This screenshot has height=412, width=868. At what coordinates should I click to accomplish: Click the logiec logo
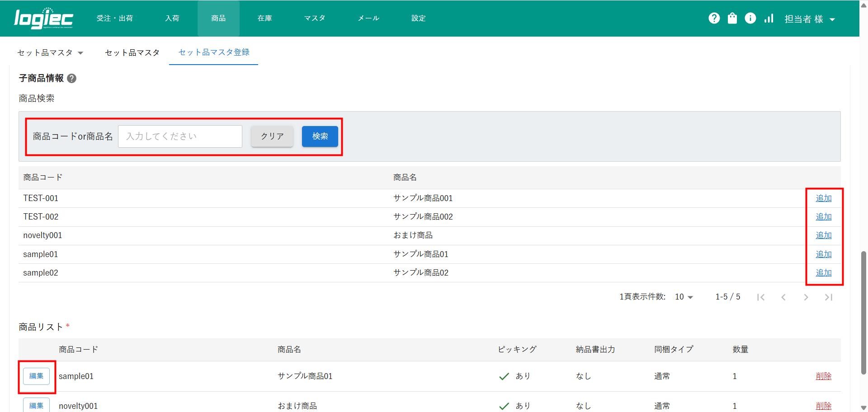coord(43,19)
